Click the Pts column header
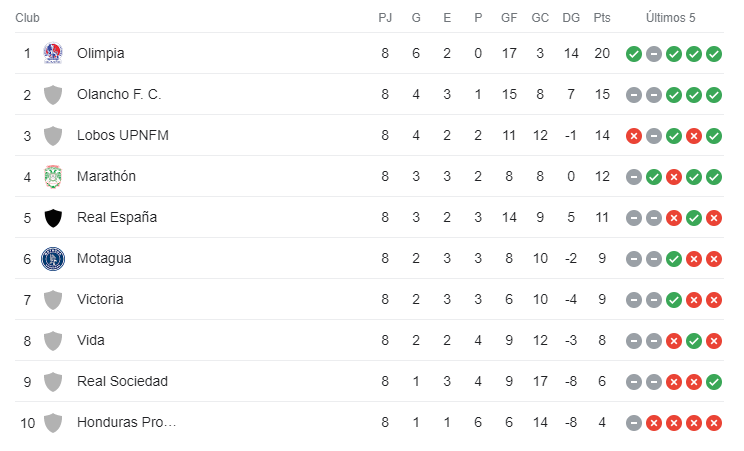 [602, 18]
